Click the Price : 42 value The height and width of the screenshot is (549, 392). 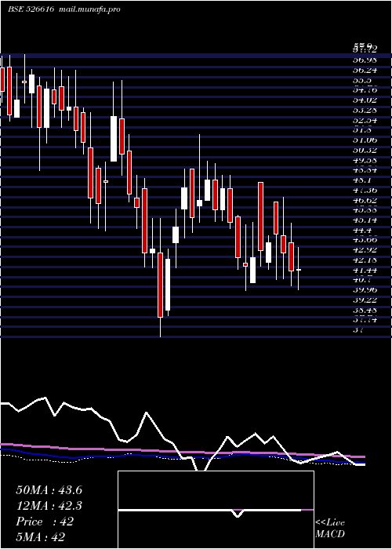tap(45, 522)
